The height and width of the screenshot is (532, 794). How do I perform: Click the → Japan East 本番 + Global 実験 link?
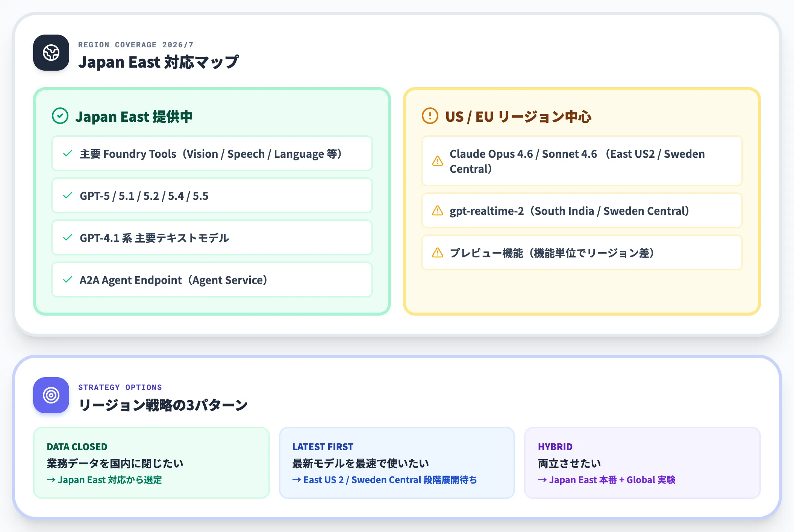tap(607, 480)
